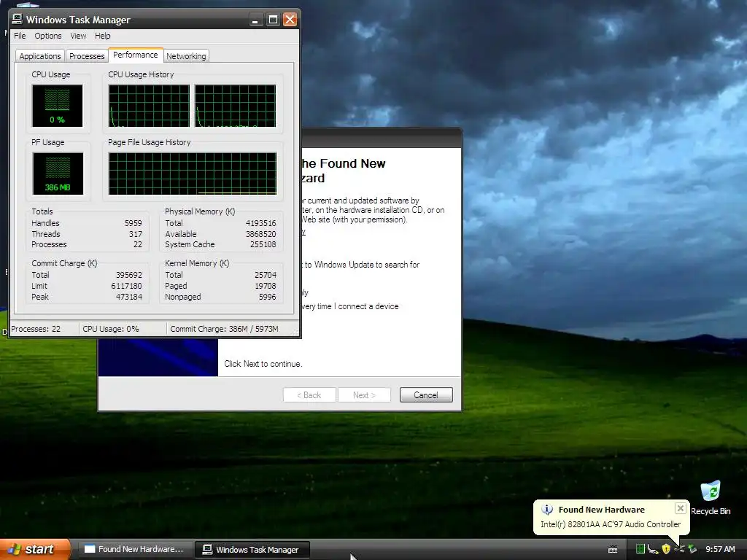Screen dimensions: 747x560
Task: Click the taskbar clock showing 9:57 AM
Action: point(720,549)
